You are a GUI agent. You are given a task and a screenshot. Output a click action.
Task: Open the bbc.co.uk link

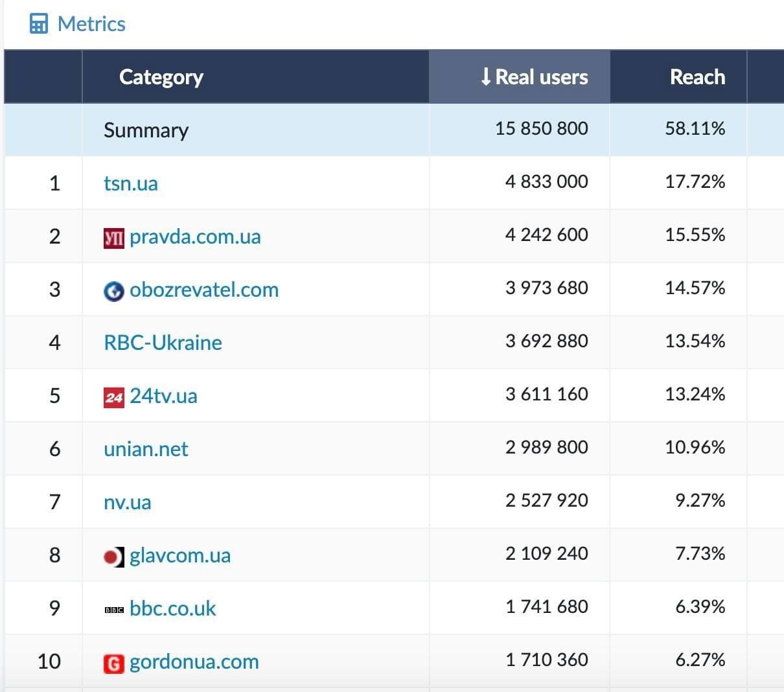coord(172,608)
